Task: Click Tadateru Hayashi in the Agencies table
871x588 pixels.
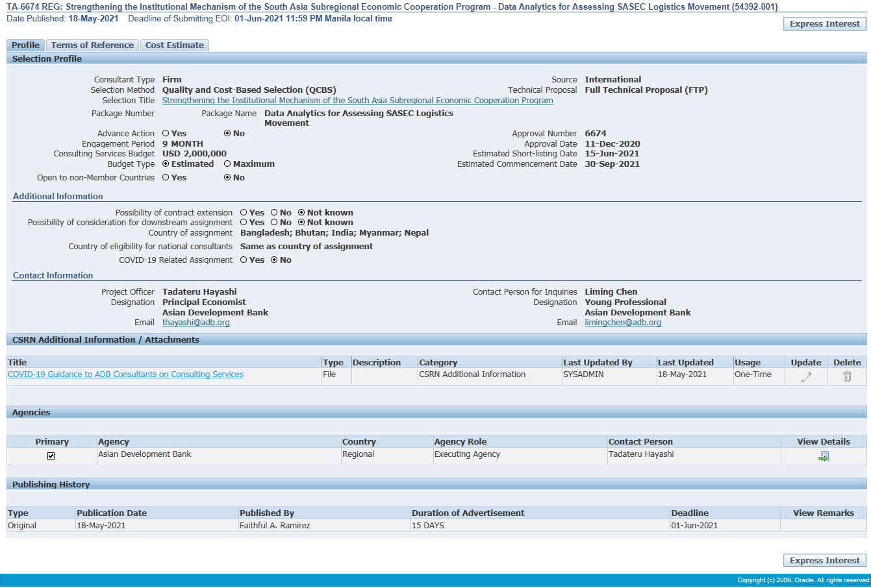Action: coord(641,454)
